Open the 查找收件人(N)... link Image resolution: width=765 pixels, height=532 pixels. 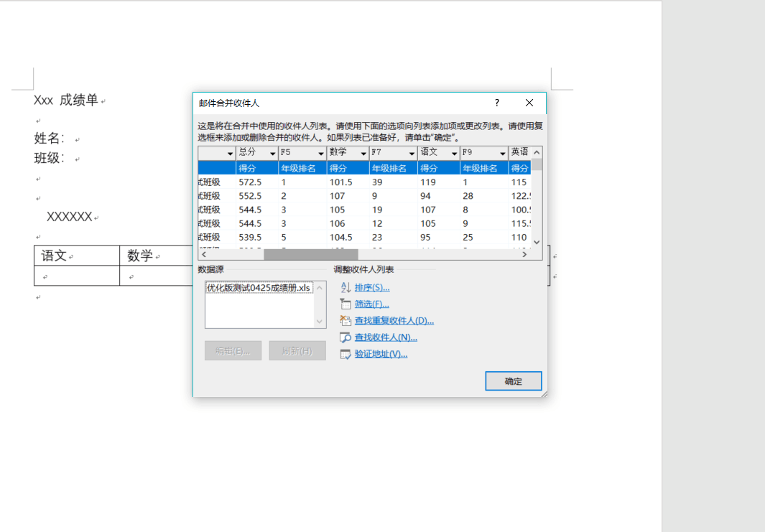click(386, 337)
